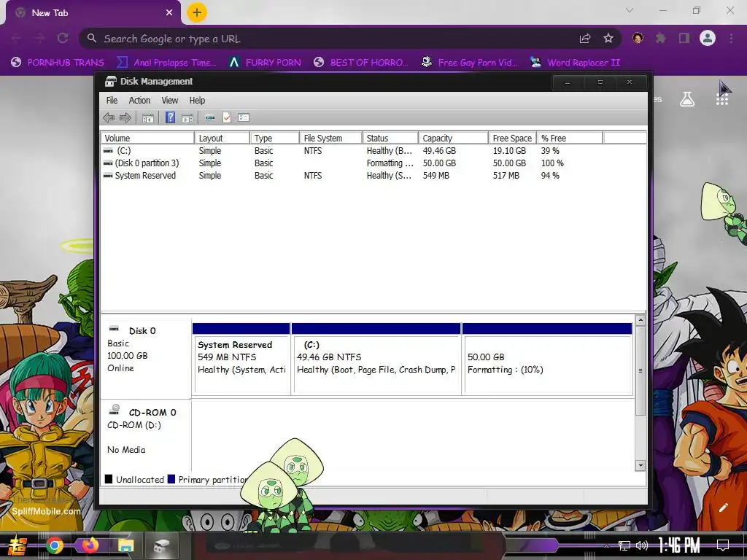Open Chrome Labs flask icon
The height and width of the screenshot is (560, 747).
point(687,99)
